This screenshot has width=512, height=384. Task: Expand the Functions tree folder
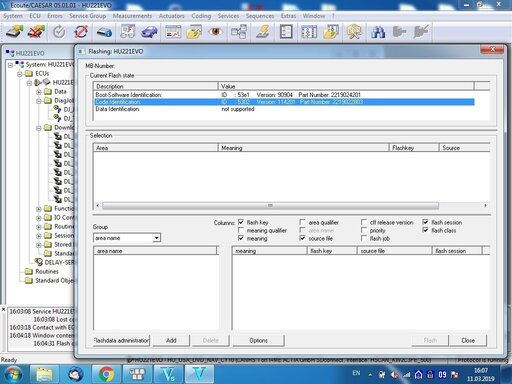(39, 209)
